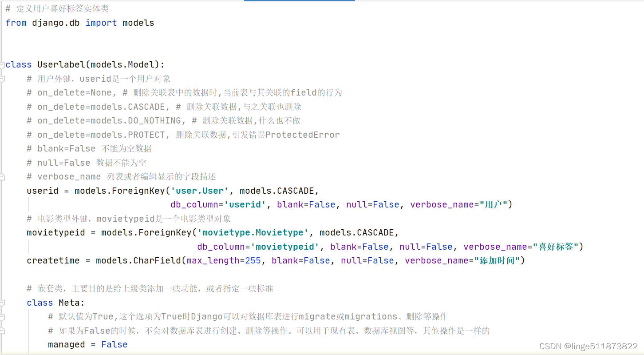
Task: Click the verbose_name string "喜好标签"
Action: pos(555,247)
